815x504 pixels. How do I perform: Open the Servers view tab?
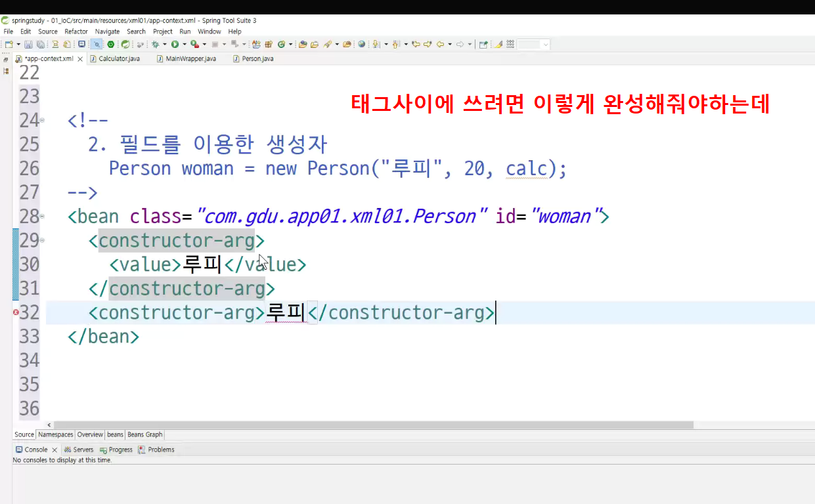pyautogui.click(x=79, y=450)
